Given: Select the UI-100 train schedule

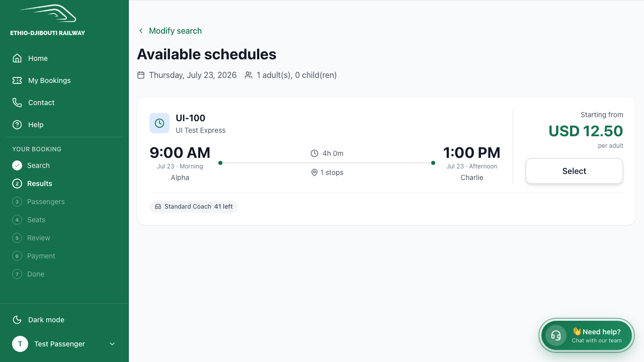Looking at the screenshot, I should click(x=574, y=171).
